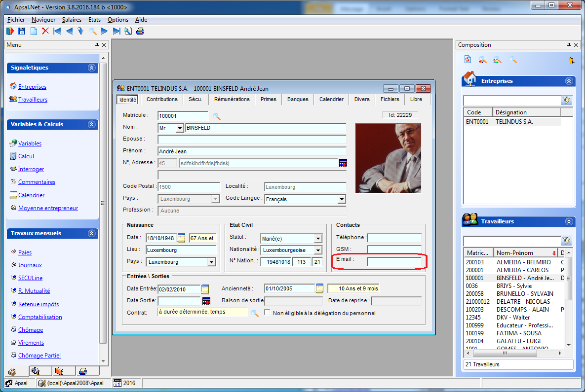Click magnifier icon next to Matricule field
This screenshot has height=392, width=585.
pos(217,116)
